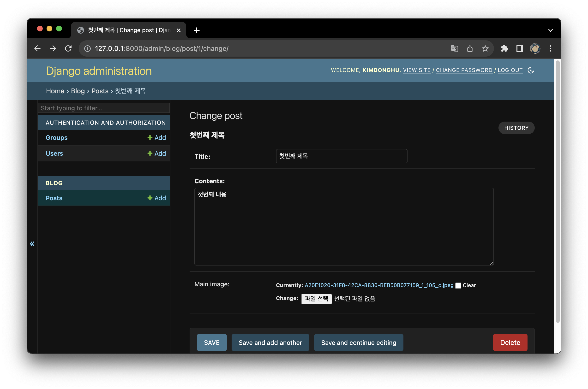Focus the Title input field
The image size is (588, 389).
[341, 156]
